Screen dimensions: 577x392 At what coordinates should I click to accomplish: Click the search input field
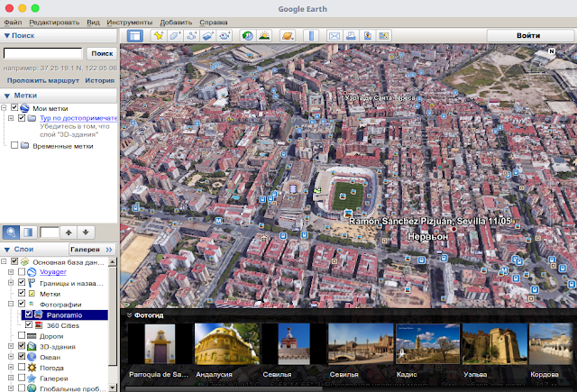43,53
